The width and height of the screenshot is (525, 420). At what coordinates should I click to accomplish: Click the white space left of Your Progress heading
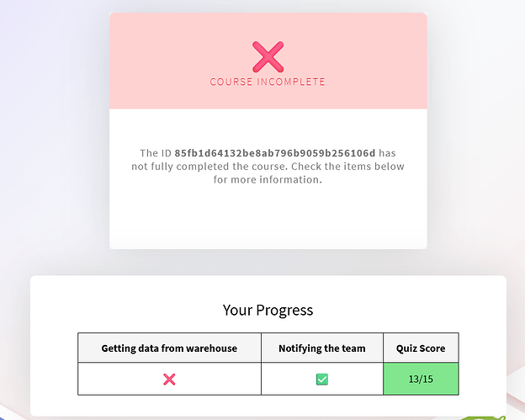126,310
